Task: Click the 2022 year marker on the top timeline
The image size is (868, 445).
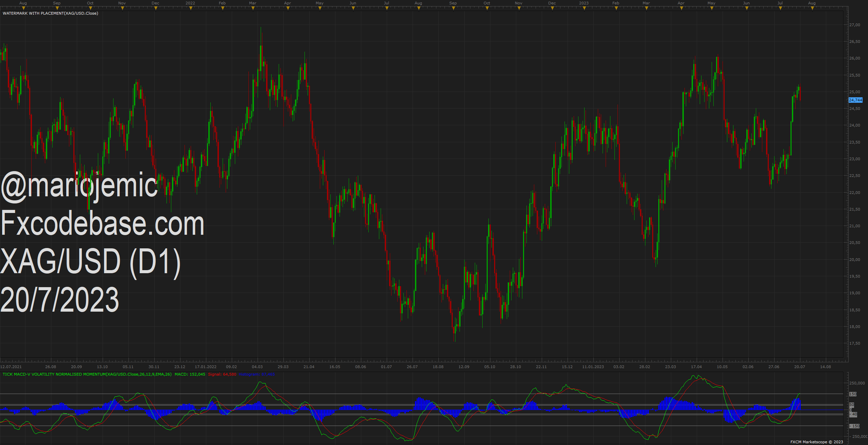Action: pos(190,3)
